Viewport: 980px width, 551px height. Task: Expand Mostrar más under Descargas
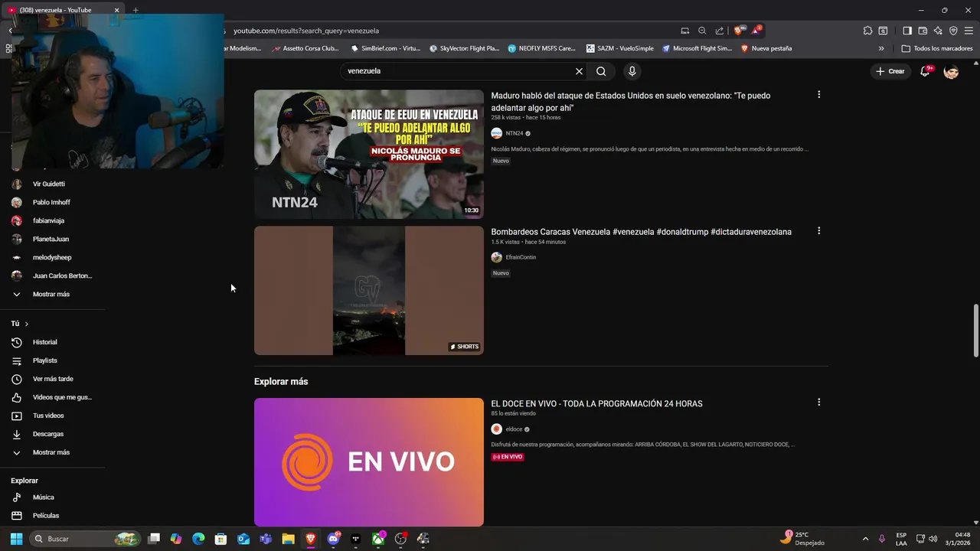coord(51,452)
